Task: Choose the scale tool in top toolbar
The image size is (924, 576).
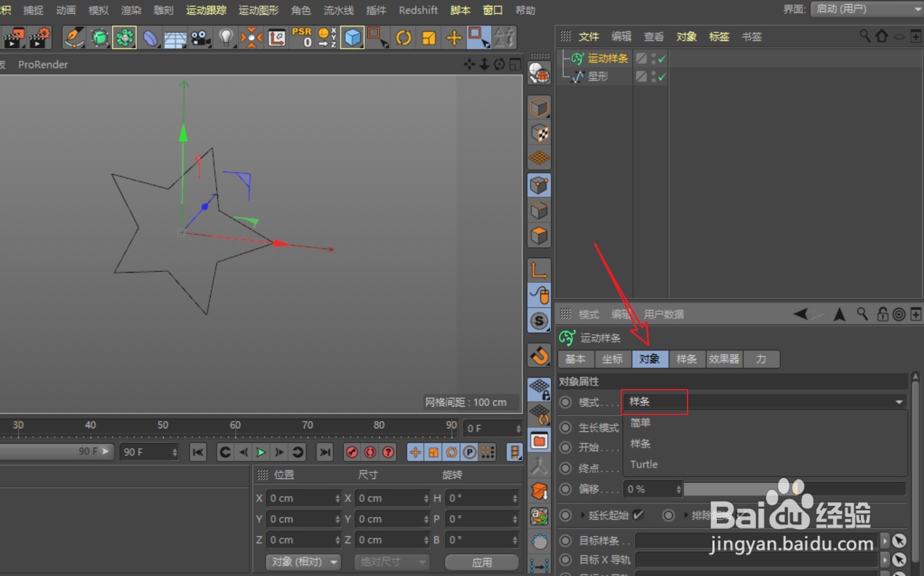Action: point(429,38)
